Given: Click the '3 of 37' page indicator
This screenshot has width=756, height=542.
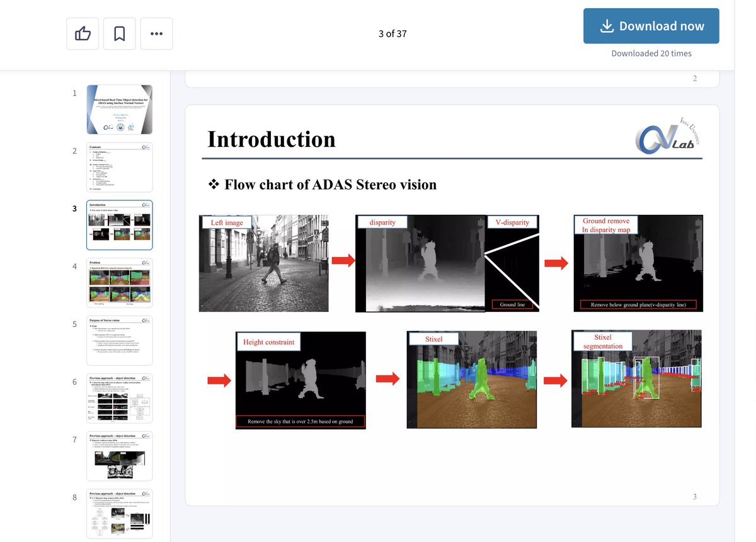Looking at the screenshot, I should [392, 33].
